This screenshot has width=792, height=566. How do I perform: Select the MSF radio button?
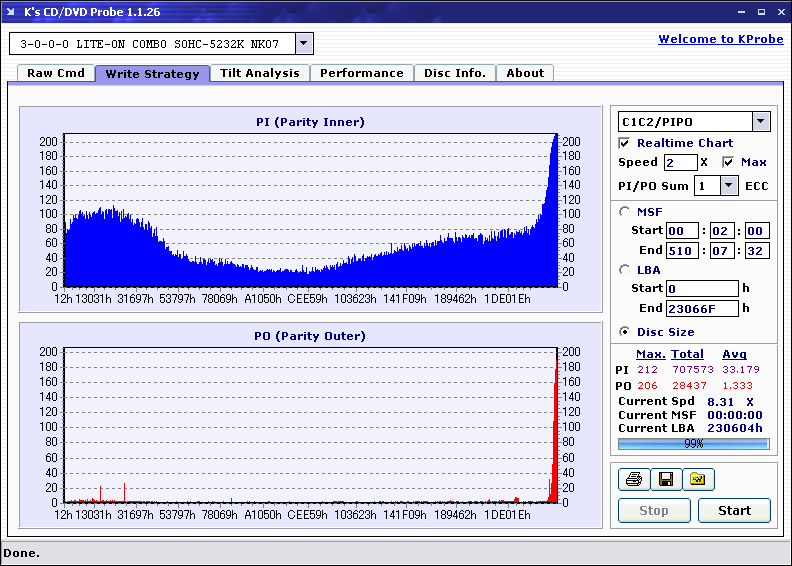(x=625, y=211)
